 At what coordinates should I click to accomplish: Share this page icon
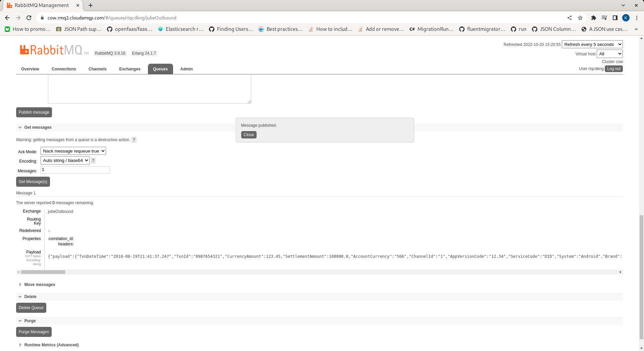tap(570, 18)
